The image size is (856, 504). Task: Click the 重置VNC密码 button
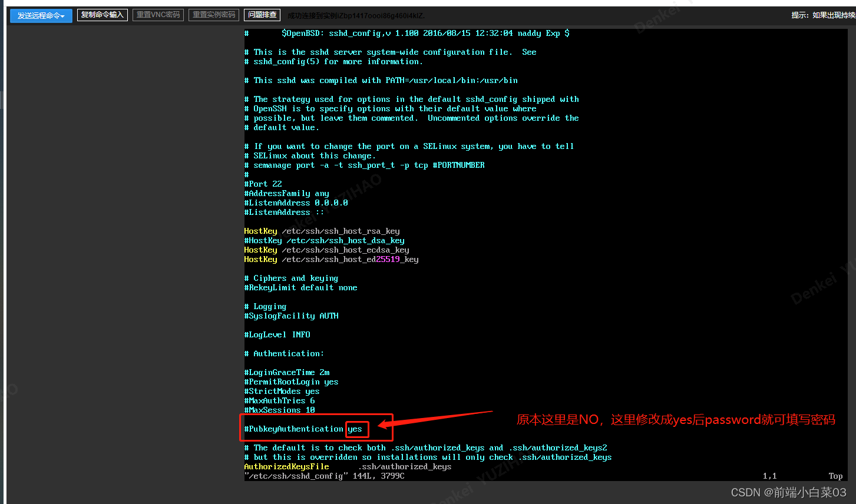[x=158, y=15]
